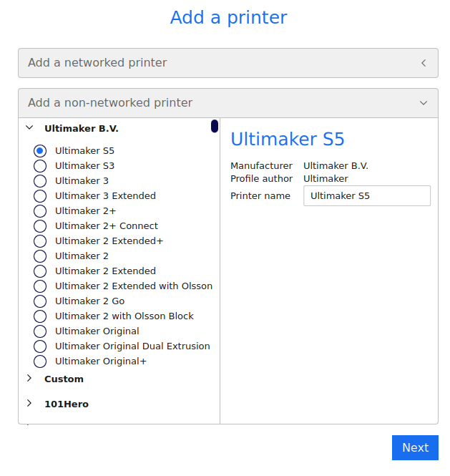Screen dimensions: 450x476
Task: Select the Ultimaker S5 radio button
Action: [x=40, y=151]
